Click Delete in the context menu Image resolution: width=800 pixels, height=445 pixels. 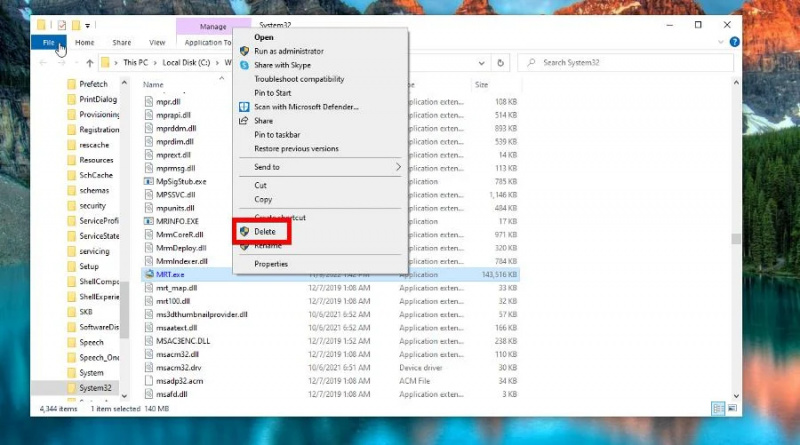265,232
